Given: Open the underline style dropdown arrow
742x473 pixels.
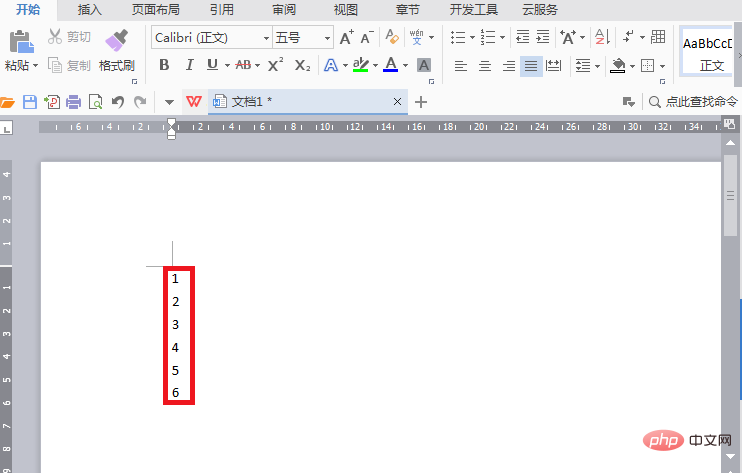Looking at the screenshot, I should coord(227,65).
